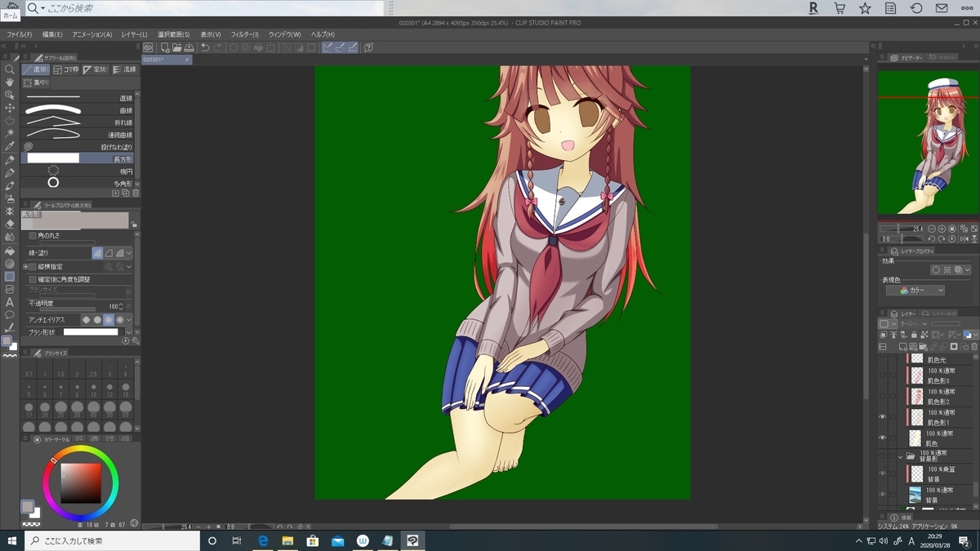Click the help question balloon icon in command bar
The height and width of the screenshot is (551, 980).
tap(368, 47)
